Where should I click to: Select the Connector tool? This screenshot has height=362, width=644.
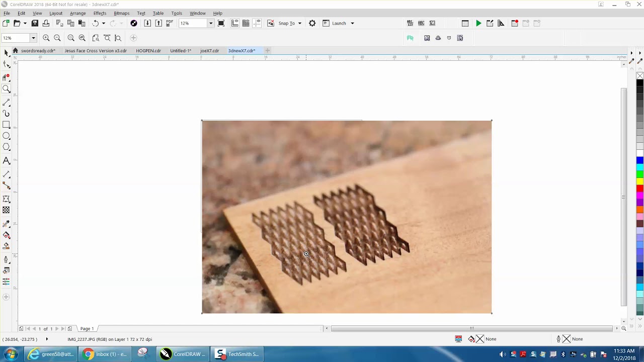(6, 186)
